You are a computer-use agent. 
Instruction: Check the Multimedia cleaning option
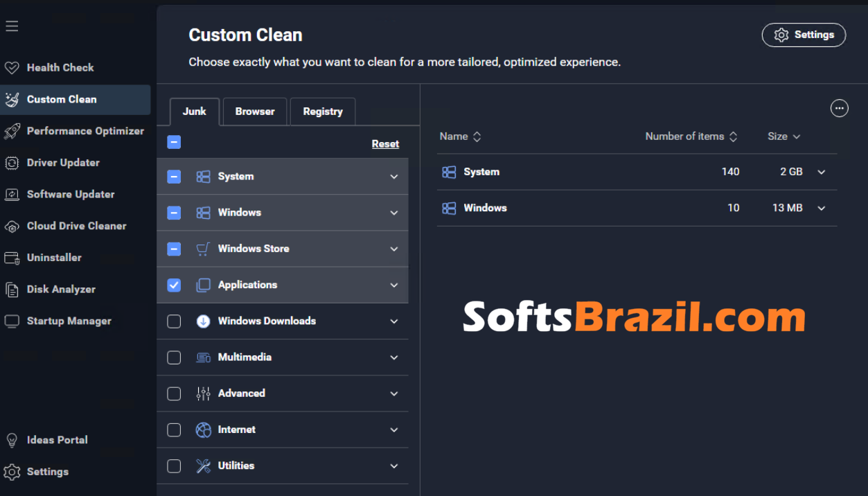coord(174,357)
